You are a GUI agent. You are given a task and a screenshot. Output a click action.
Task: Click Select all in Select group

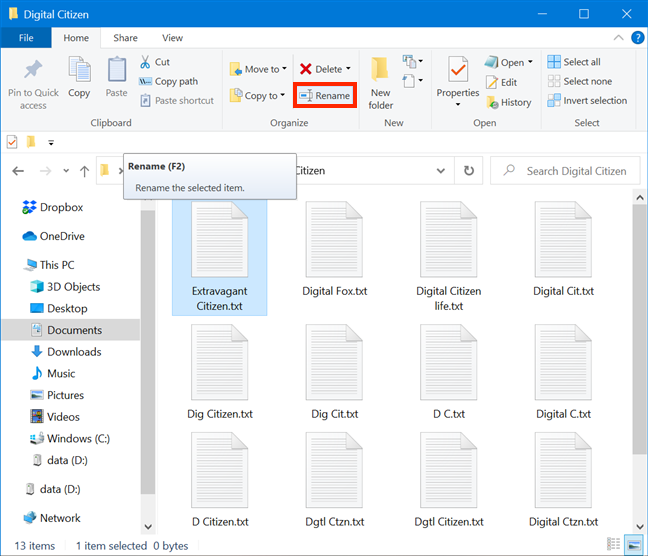coord(574,62)
